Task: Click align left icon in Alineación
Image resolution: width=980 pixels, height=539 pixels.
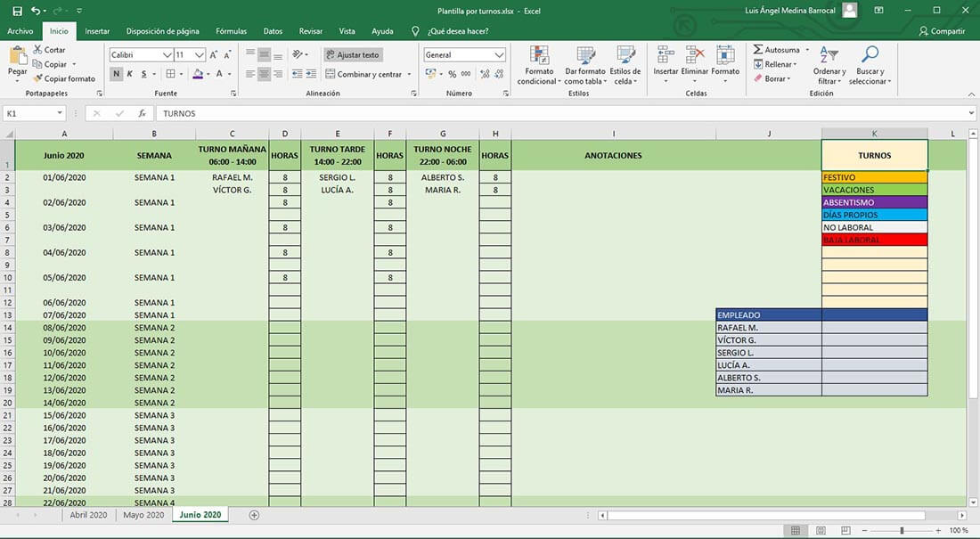Action: [x=250, y=74]
